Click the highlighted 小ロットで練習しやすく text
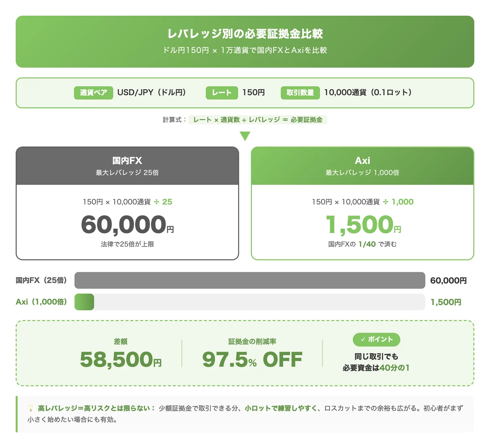The width and height of the screenshot is (490, 448). pos(281,408)
